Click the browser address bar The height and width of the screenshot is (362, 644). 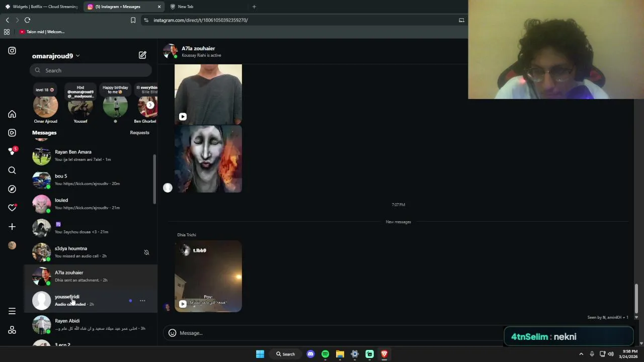coord(302,20)
